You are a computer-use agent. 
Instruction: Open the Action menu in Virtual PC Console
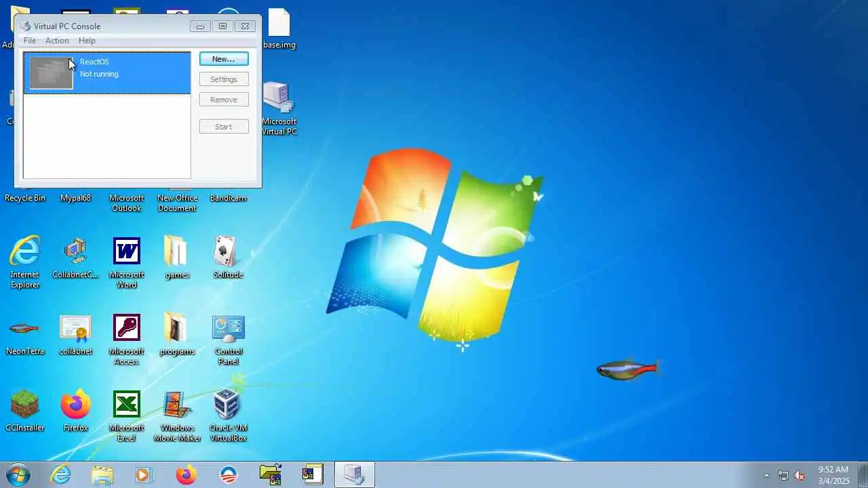57,41
